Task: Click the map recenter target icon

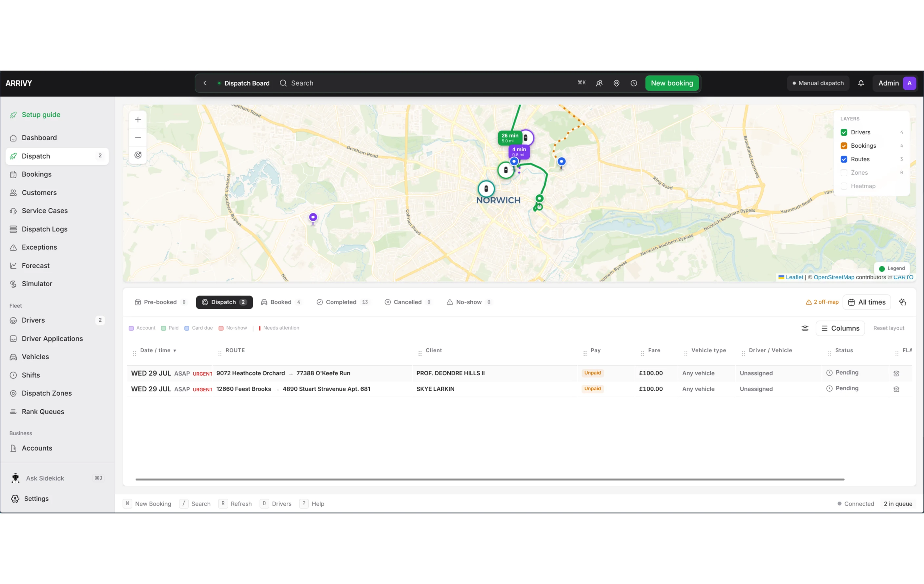Action: coord(138,155)
